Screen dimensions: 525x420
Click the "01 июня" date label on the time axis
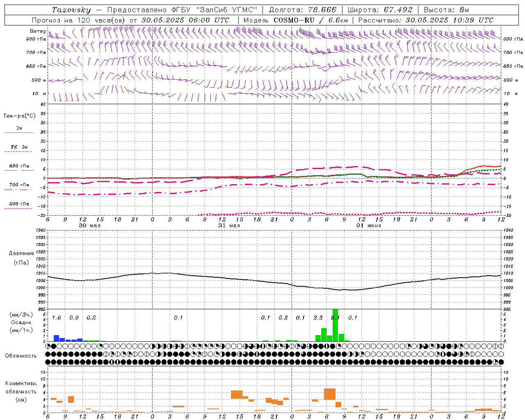[x=368, y=226]
